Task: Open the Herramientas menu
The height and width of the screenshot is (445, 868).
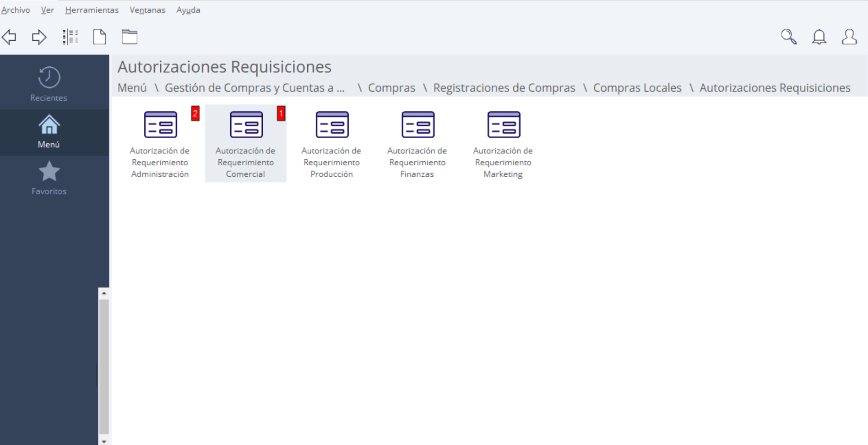Action: click(x=92, y=10)
